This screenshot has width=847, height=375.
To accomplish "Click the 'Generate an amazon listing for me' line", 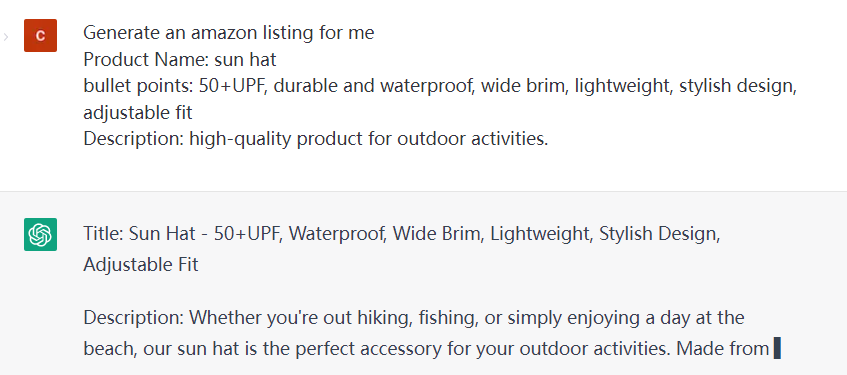I will [x=228, y=33].
